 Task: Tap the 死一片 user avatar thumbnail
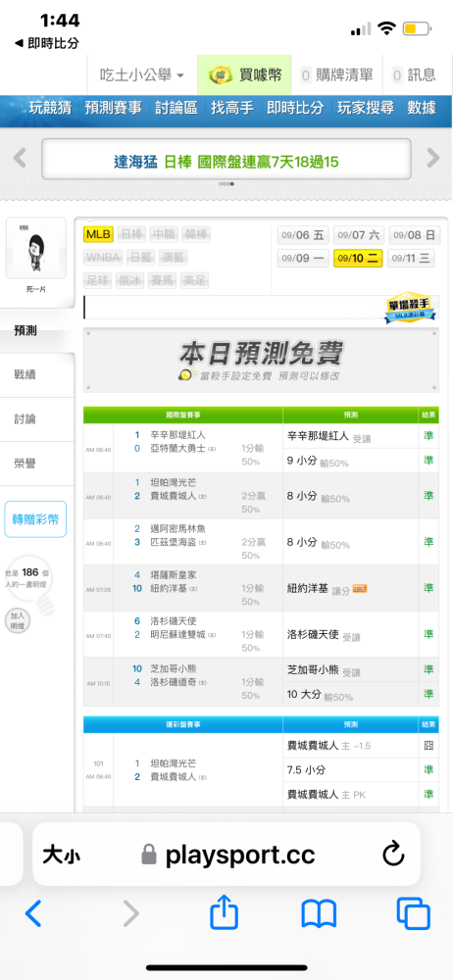pyautogui.click(x=35, y=249)
